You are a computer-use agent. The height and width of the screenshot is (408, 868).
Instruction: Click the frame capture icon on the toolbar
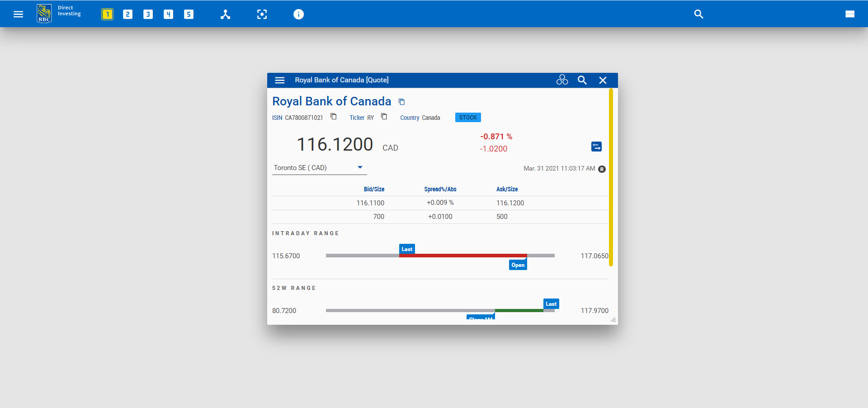[262, 14]
